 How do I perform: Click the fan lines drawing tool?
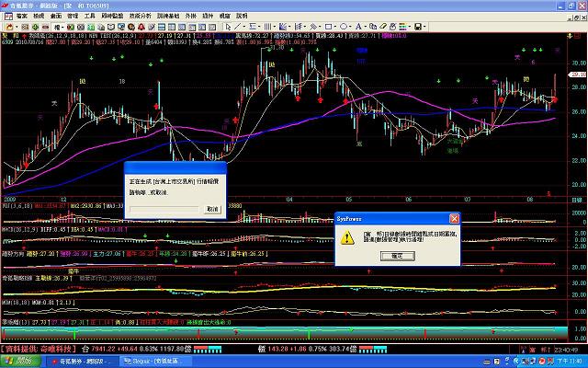[x=283, y=27]
